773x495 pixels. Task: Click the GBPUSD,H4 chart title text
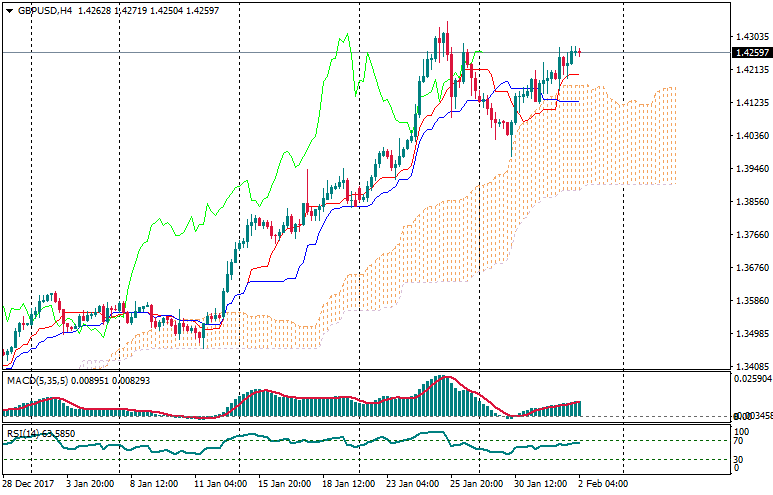(x=44, y=10)
